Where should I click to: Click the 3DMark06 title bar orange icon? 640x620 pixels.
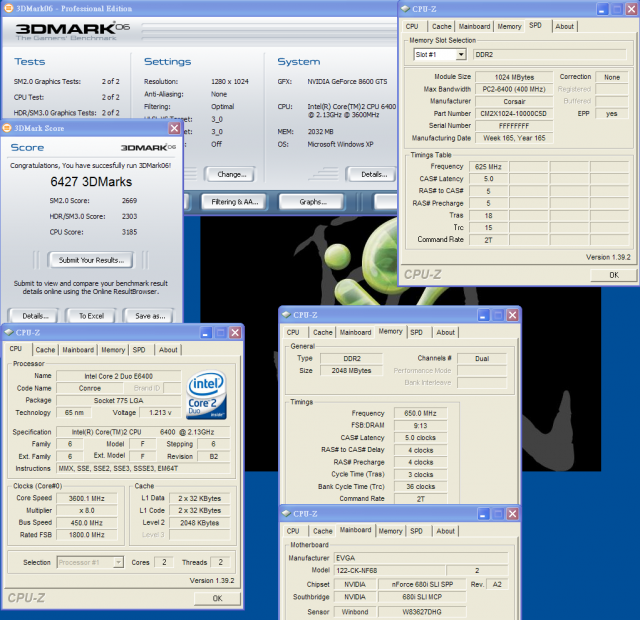click(x=8, y=8)
